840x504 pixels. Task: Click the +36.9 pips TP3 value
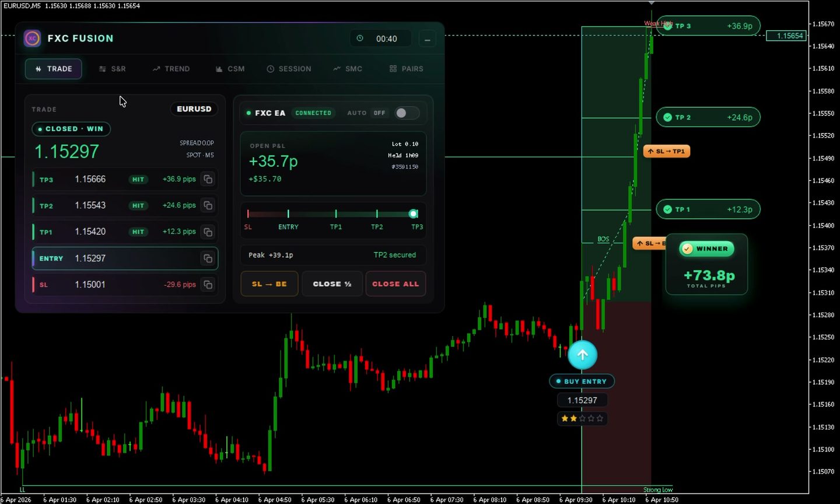tap(179, 179)
